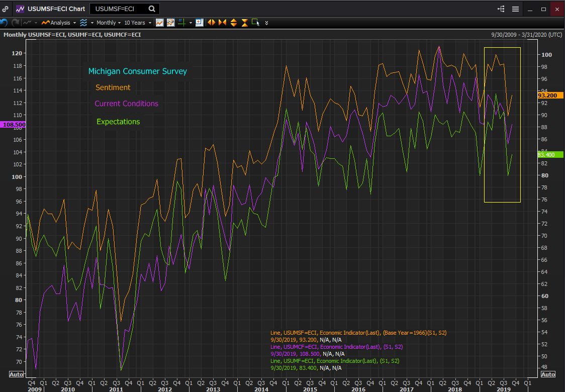This screenshot has height=392, width=565.
Task: Click the orange horizontal compress arrows icon
Action: (222, 23)
